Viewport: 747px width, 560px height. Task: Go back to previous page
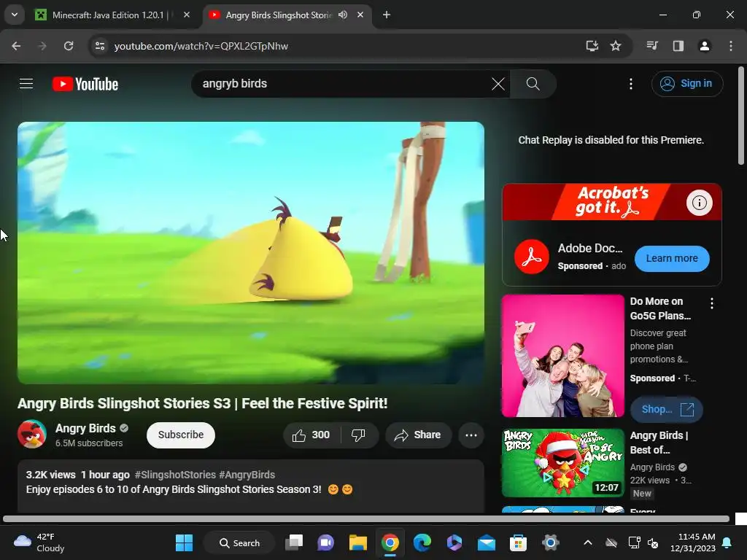(16, 46)
